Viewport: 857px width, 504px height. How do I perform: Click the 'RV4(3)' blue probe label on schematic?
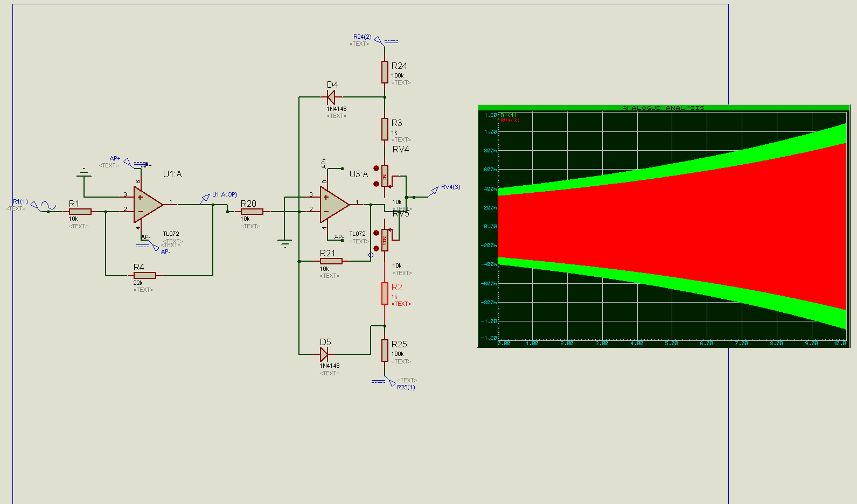451,187
